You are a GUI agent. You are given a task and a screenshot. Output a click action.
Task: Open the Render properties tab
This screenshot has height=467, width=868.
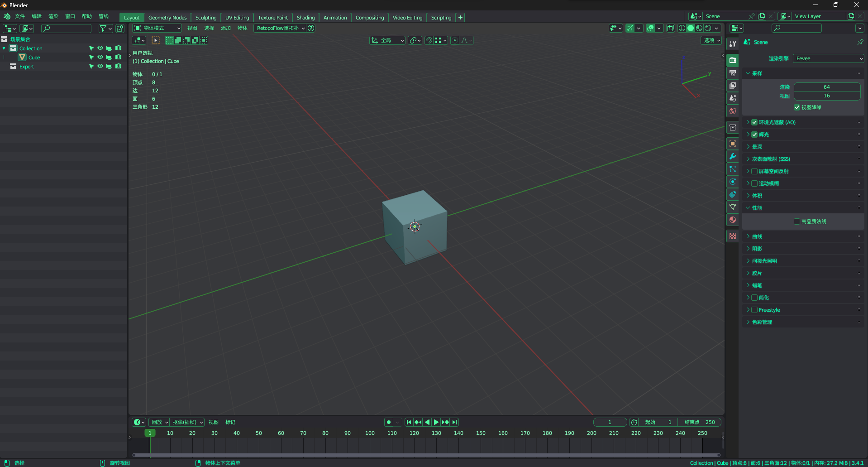point(733,60)
